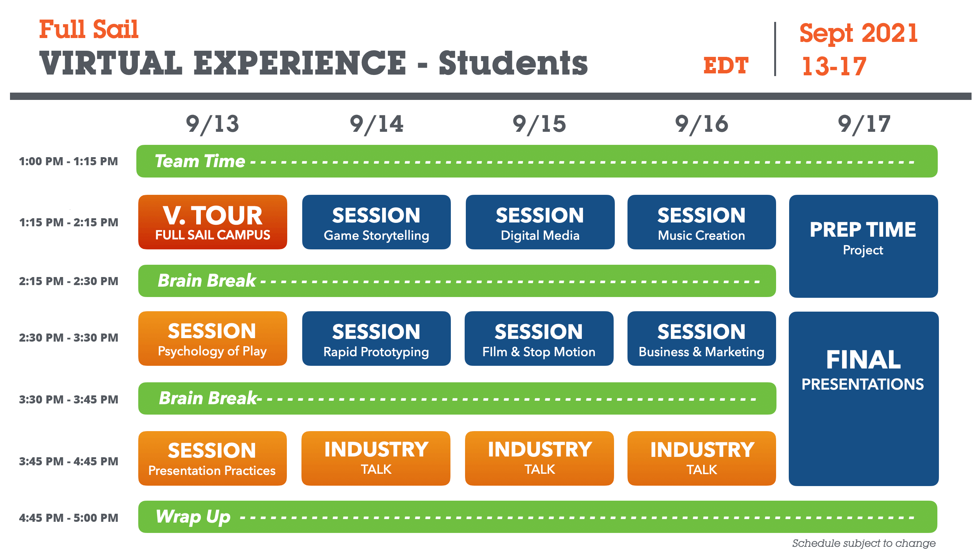Open the Industry Talk on 9/15
Image resolution: width=980 pixels, height=551 pixels.
(539, 458)
